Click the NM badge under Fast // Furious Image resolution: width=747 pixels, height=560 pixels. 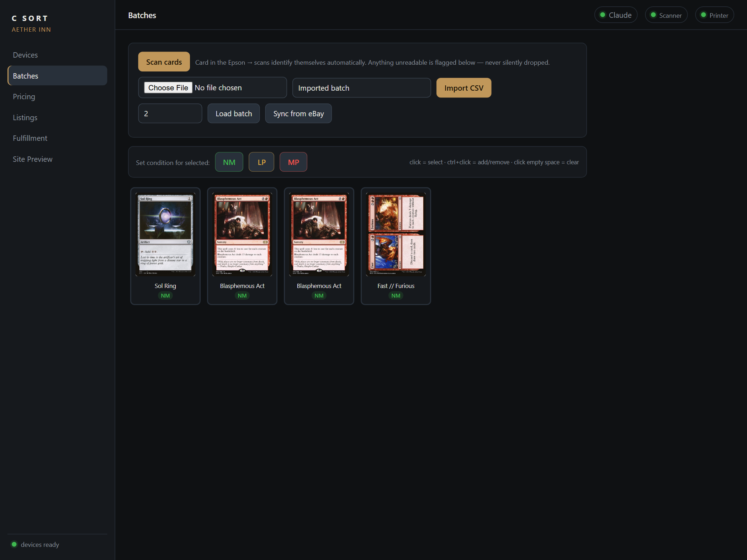tap(396, 295)
